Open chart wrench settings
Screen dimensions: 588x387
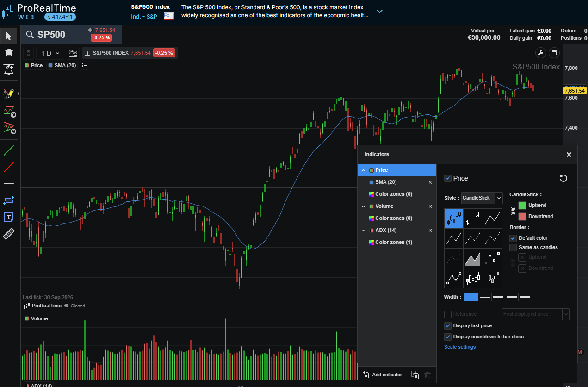tap(540, 53)
